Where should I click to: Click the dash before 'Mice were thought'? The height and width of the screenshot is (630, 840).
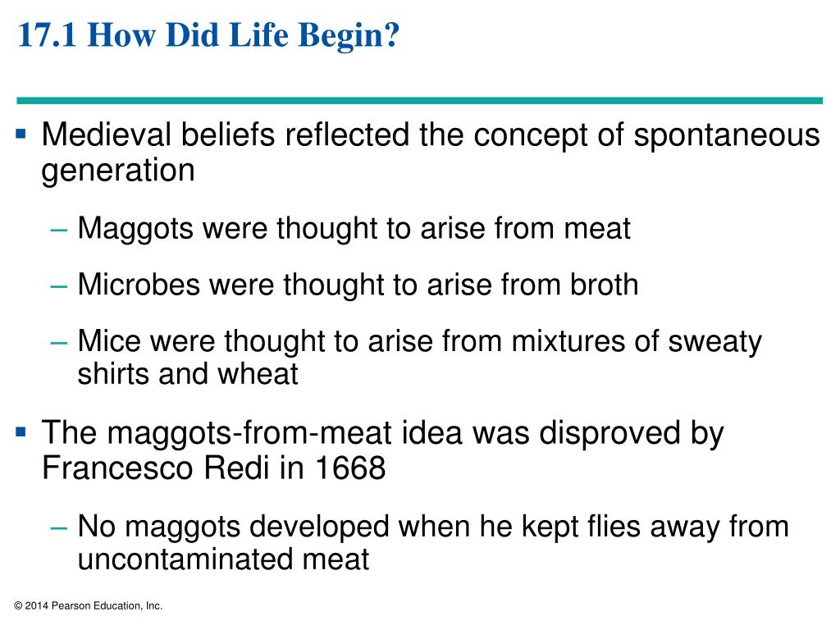coord(58,342)
